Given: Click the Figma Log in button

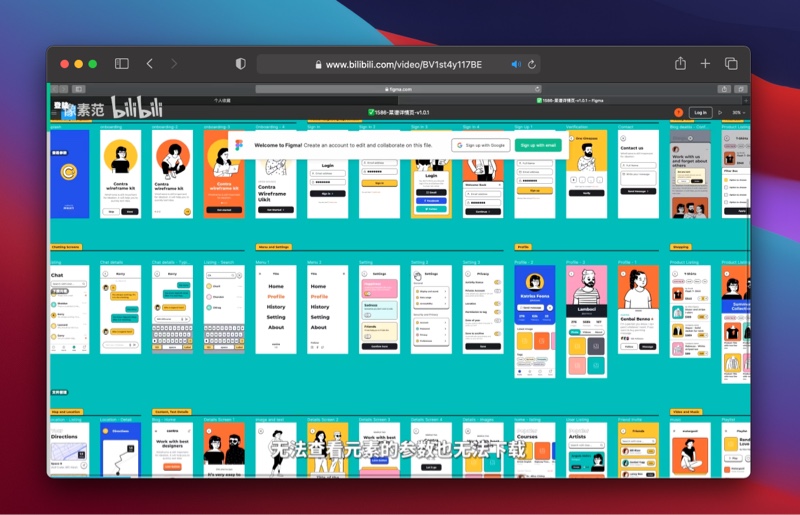Looking at the screenshot, I should [x=700, y=112].
